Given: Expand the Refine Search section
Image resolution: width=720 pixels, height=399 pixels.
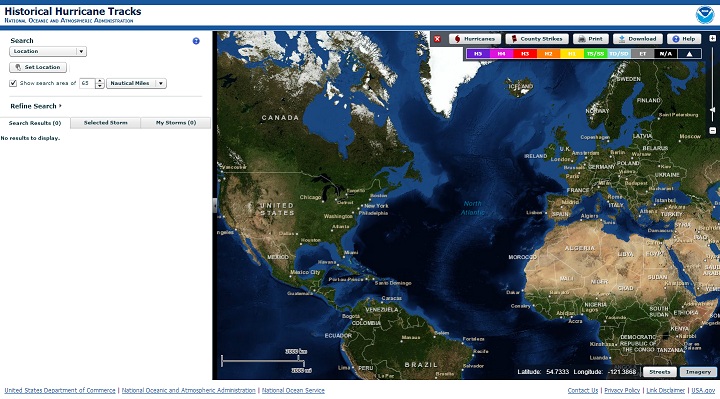Looking at the screenshot, I should coord(36,106).
